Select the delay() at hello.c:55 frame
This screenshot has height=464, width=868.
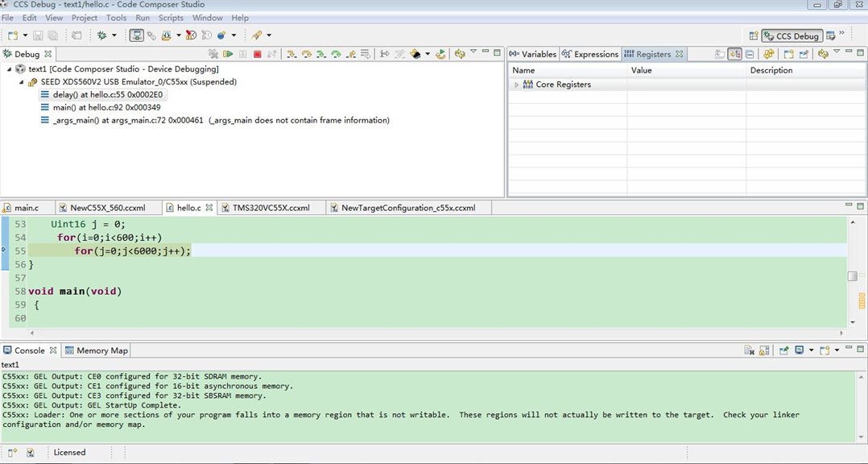point(101,95)
